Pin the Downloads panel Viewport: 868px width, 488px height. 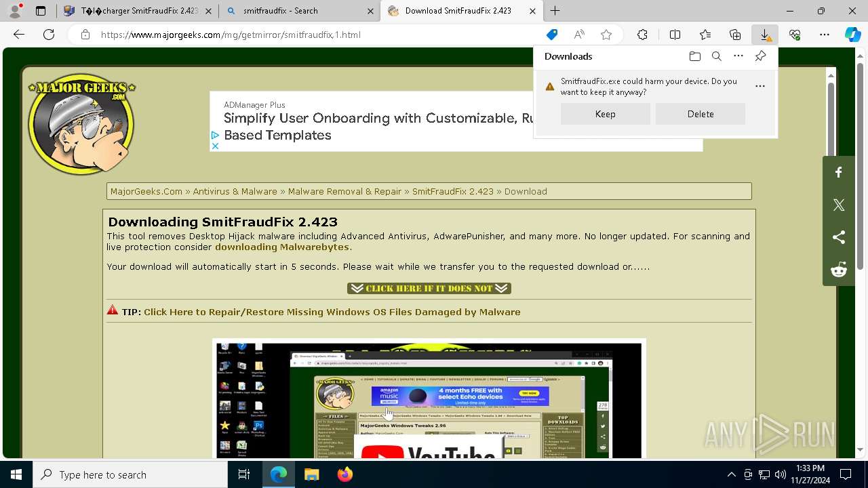click(x=760, y=56)
